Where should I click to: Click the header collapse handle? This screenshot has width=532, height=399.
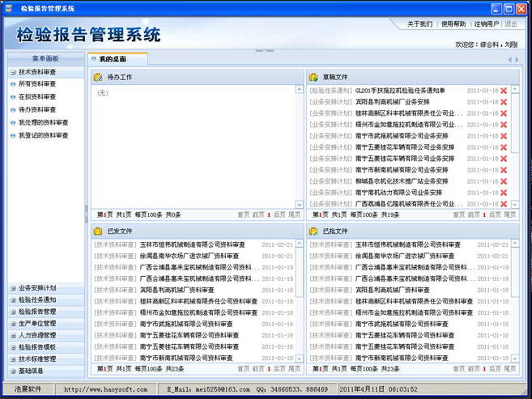pyautogui.click(x=265, y=51)
